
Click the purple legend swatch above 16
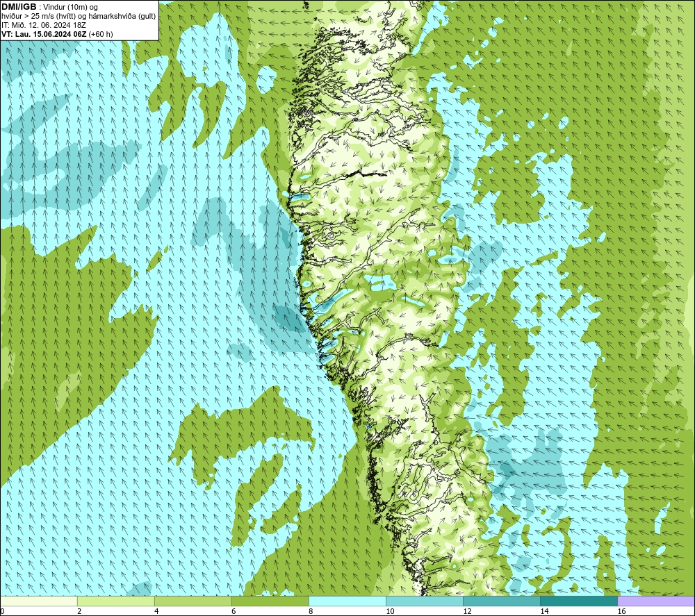(x=657, y=601)
